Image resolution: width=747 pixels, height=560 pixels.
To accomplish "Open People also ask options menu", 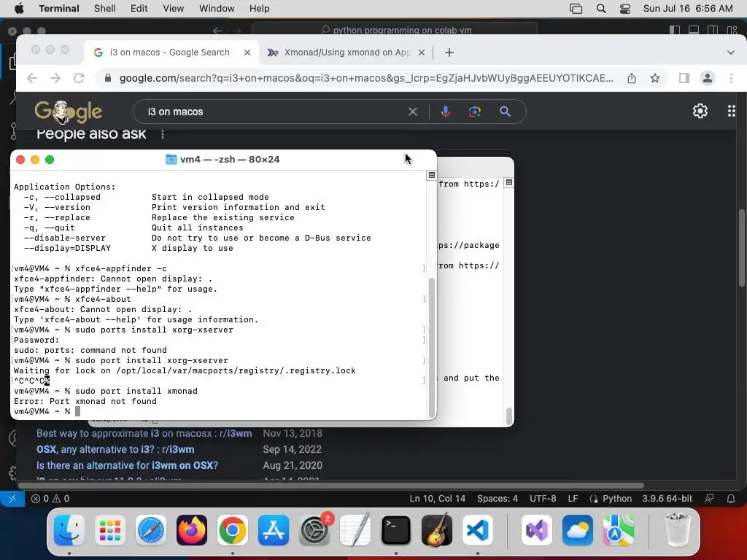I will [x=163, y=134].
